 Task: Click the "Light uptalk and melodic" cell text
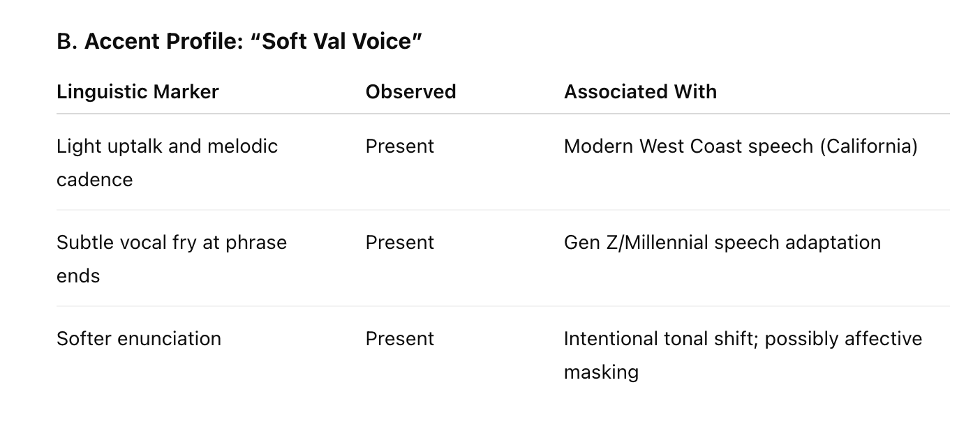click(167, 146)
